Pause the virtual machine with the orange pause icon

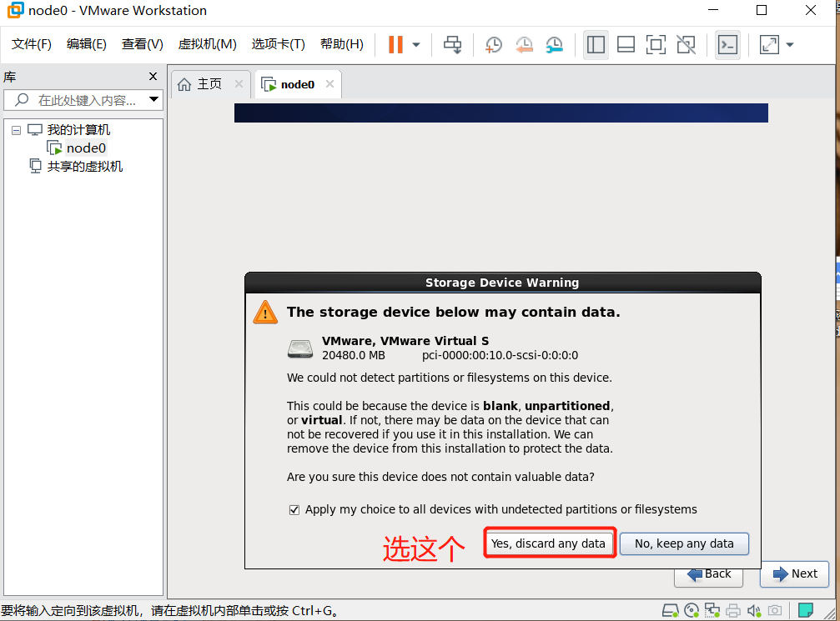(395, 44)
